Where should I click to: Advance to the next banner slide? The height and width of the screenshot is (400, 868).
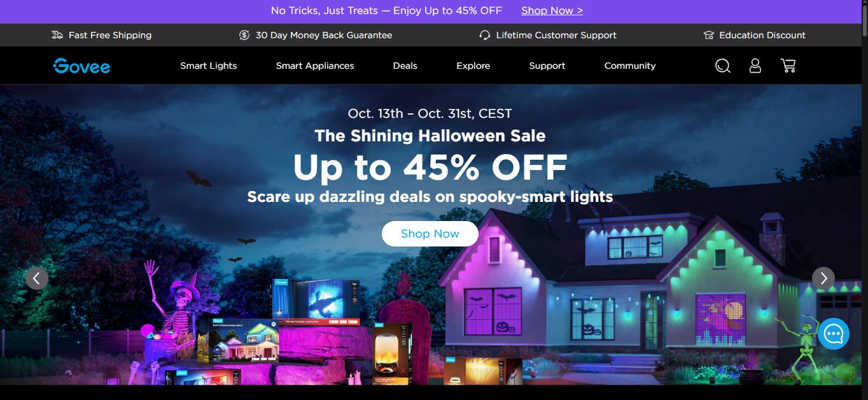823,278
